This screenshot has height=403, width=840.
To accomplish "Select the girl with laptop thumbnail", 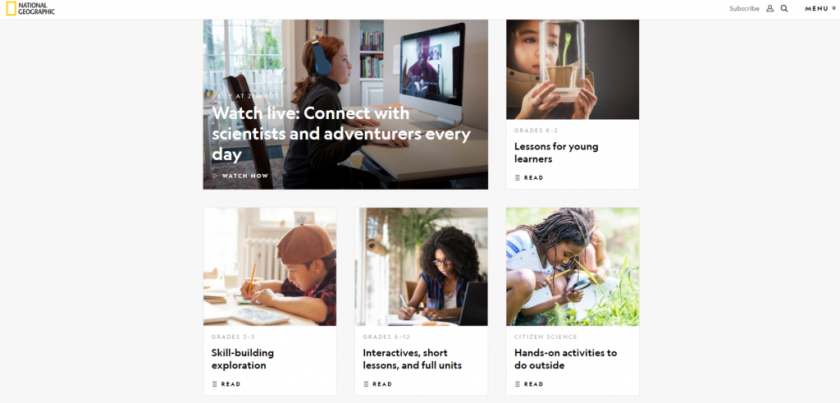I will pos(421,267).
